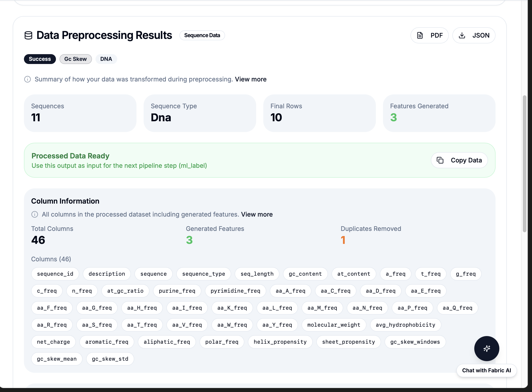Download results as JSON
This screenshot has height=392, width=532.
(x=474, y=35)
